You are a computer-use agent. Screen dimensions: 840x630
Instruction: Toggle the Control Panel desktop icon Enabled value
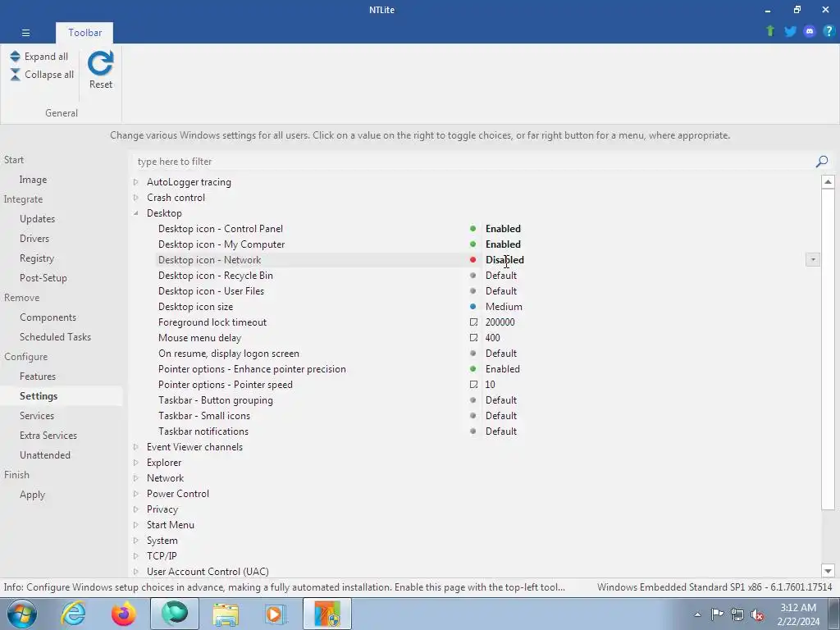pyautogui.click(x=503, y=229)
